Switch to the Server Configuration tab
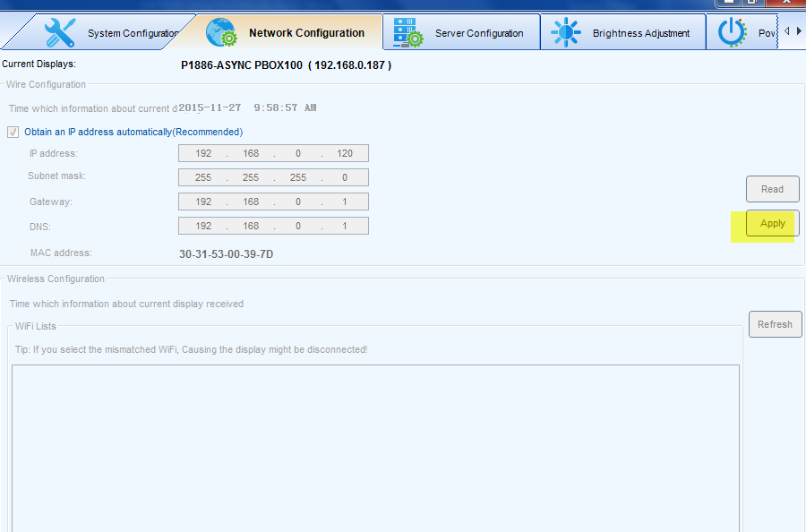The image size is (806, 532). (479, 34)
